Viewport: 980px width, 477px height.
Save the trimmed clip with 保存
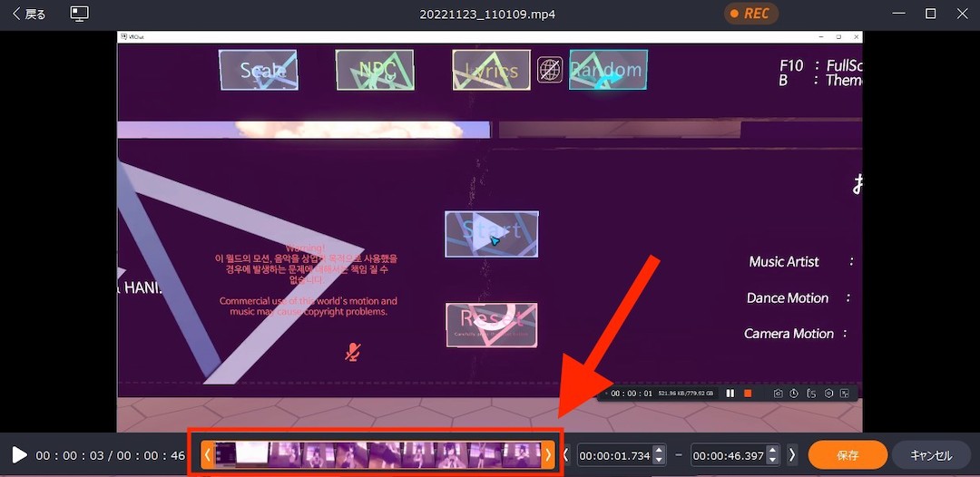click(x=847, y=455)
